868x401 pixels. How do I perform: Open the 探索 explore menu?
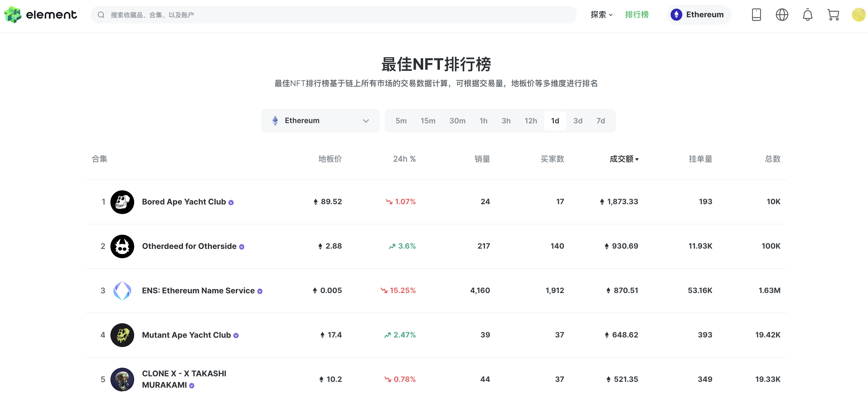point(601,14)
